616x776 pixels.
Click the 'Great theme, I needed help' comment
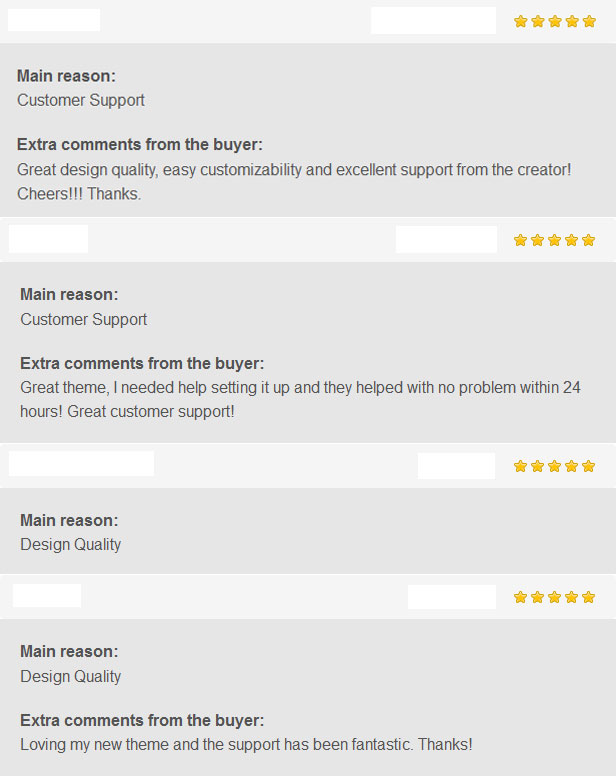[x=300, y=399]
